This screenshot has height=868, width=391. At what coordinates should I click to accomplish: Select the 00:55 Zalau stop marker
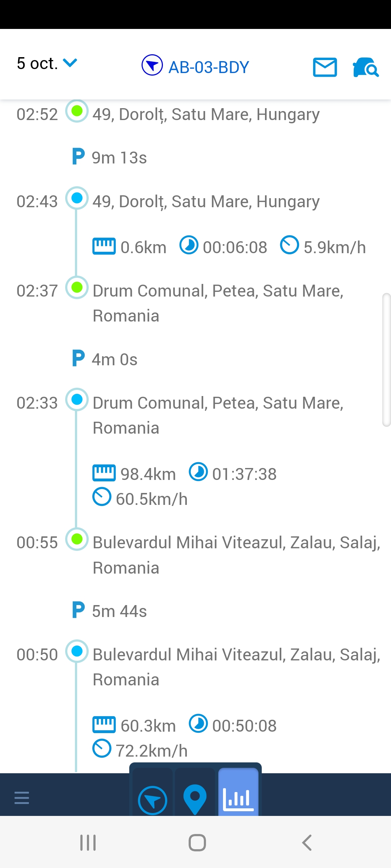(x=77, y=539)
